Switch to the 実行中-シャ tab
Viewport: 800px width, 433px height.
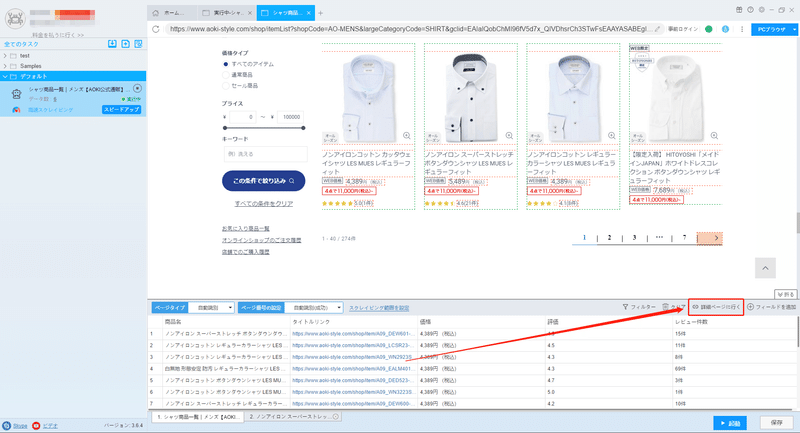(x=227, y=13)
